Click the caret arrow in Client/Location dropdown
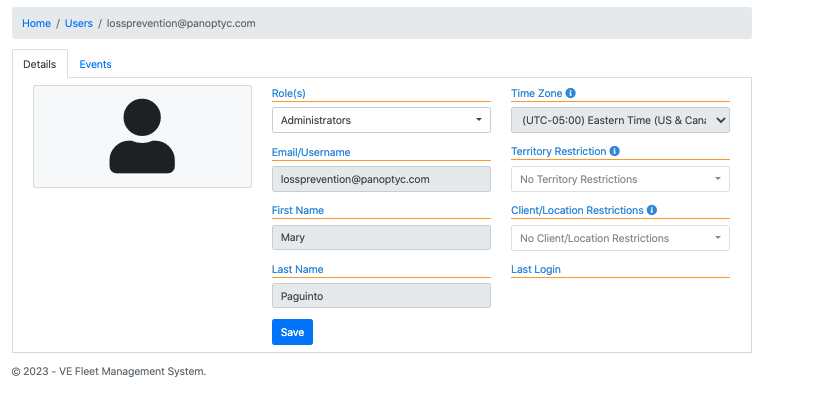This screenshot has height=412, width=818. click(718, 238)
